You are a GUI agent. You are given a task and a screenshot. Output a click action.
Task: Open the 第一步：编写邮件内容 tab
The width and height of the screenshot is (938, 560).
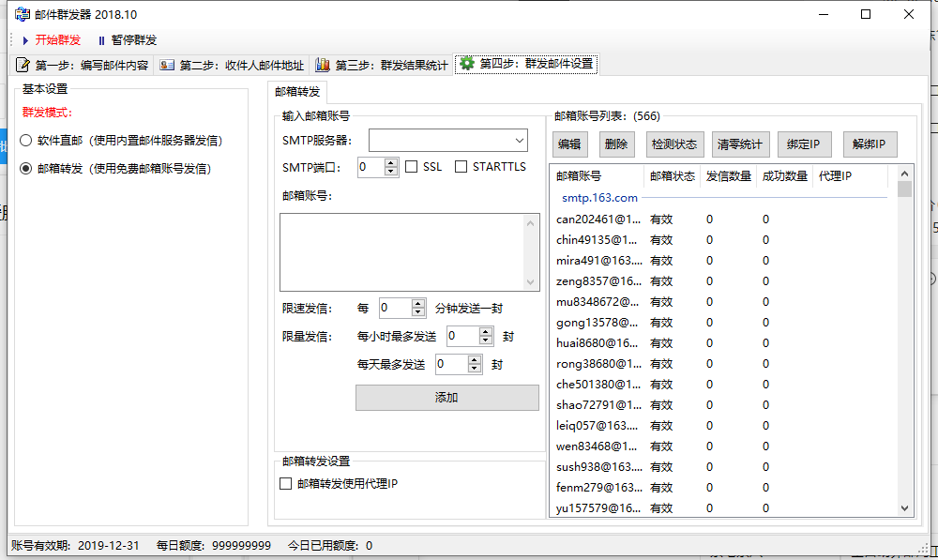tap(83, 65)
